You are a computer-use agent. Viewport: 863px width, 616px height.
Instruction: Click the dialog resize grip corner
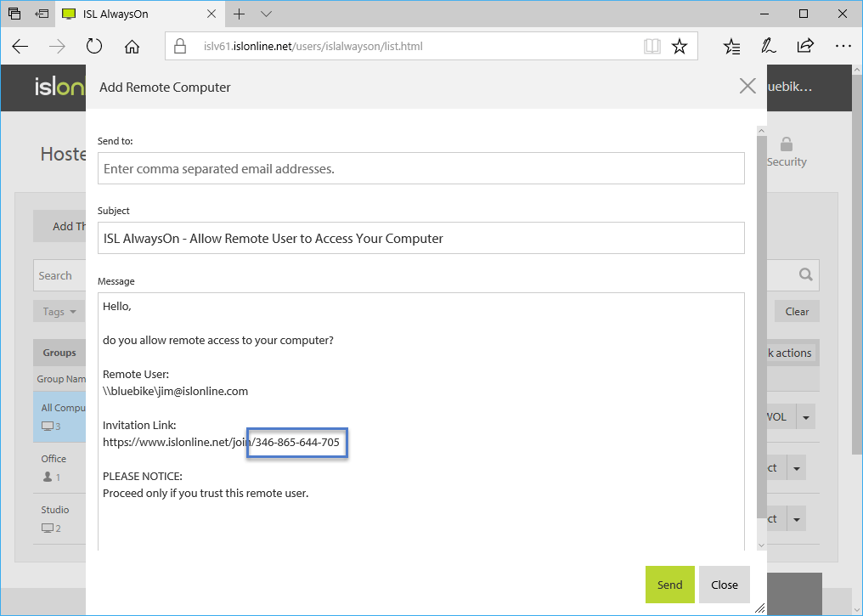[x=759, y=608]
